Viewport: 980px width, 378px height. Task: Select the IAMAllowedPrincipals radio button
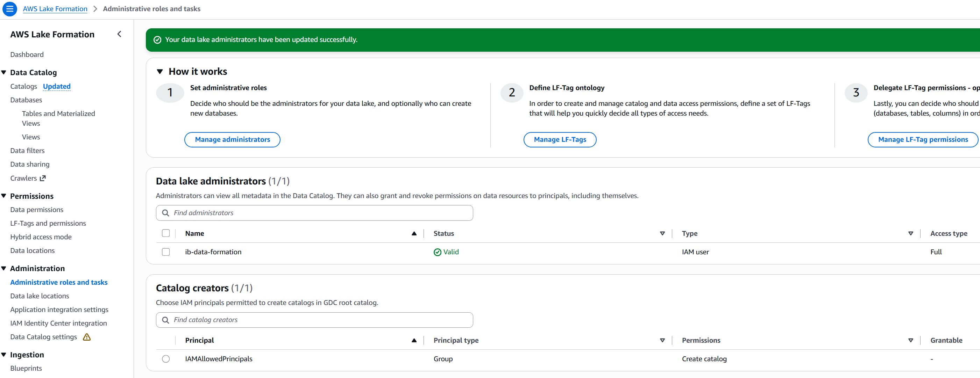[166, 359]
